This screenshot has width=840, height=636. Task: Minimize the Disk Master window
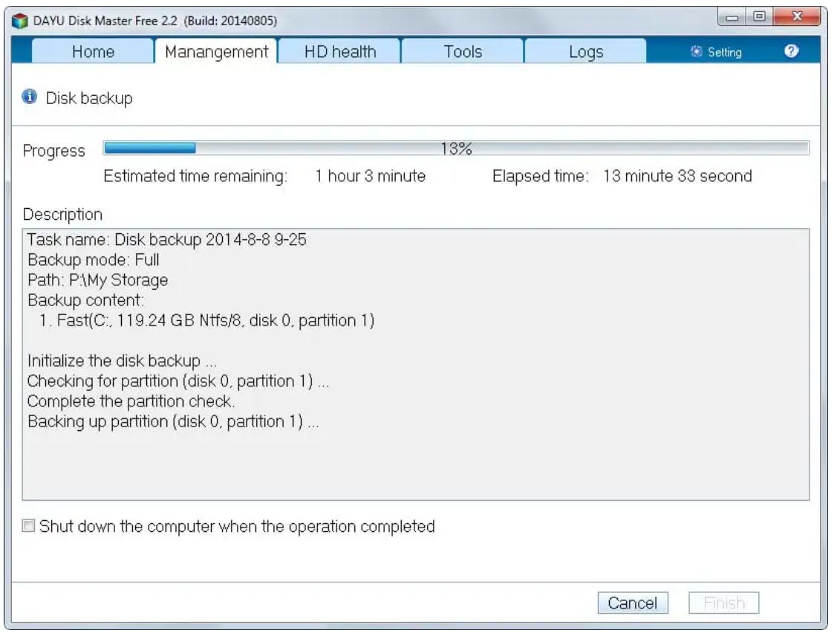click(x=733, y=16)
